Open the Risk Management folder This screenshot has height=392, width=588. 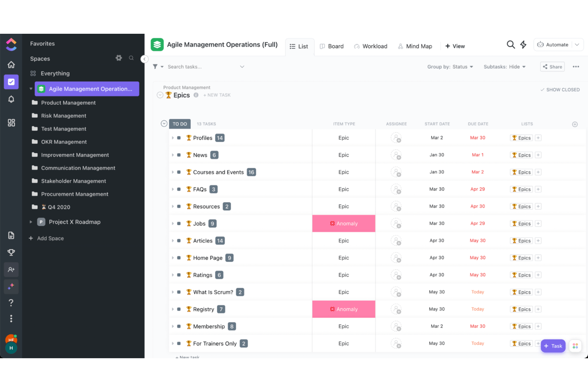pyautogui.click(x=64, y=116)
